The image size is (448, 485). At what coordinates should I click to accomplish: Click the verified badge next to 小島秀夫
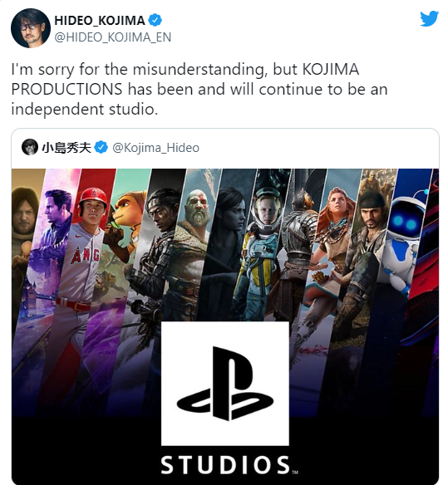(x=101, y=148)
